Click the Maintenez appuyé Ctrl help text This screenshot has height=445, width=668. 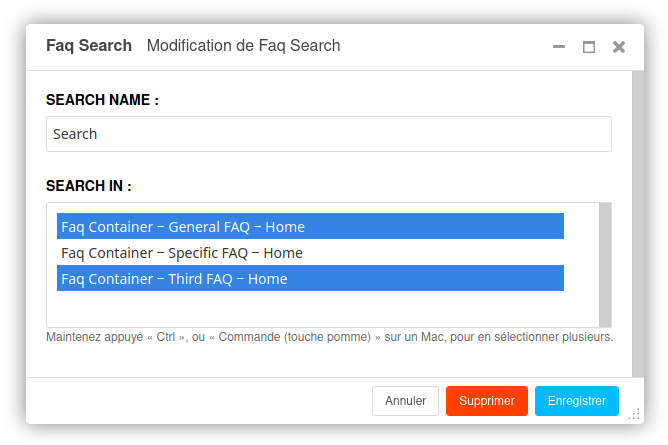[x=329, y=337]
